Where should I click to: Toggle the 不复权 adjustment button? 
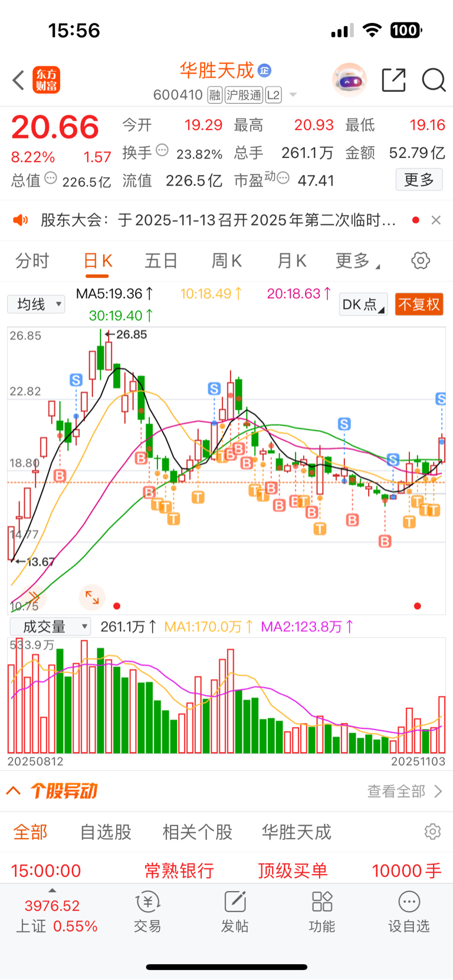pos(419,304)
